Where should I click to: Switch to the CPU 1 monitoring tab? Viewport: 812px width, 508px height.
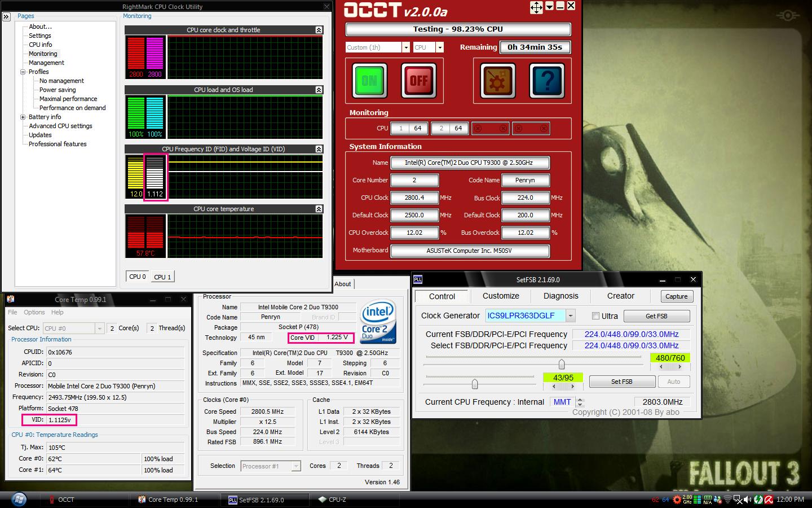tap(162, 277)
